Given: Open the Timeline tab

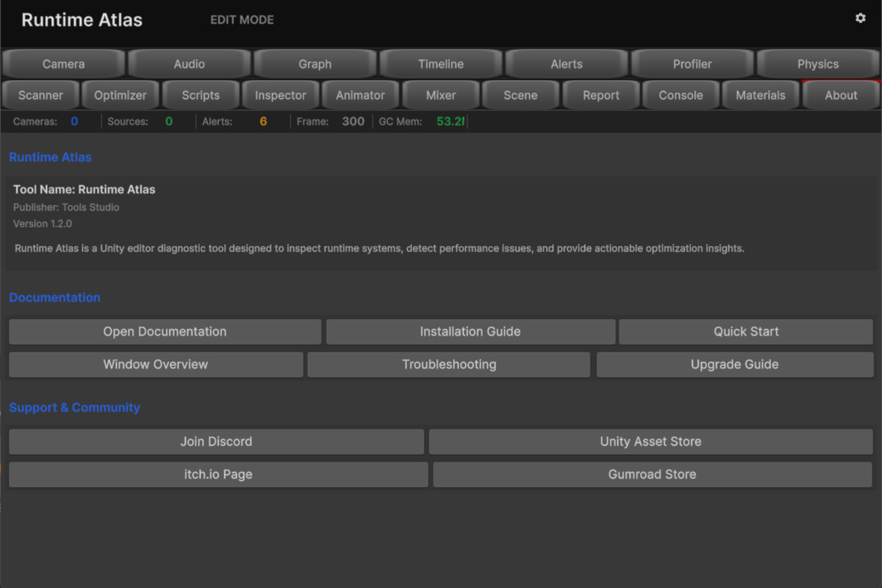Looking at the screenshot, I should (x=441, y=64).
